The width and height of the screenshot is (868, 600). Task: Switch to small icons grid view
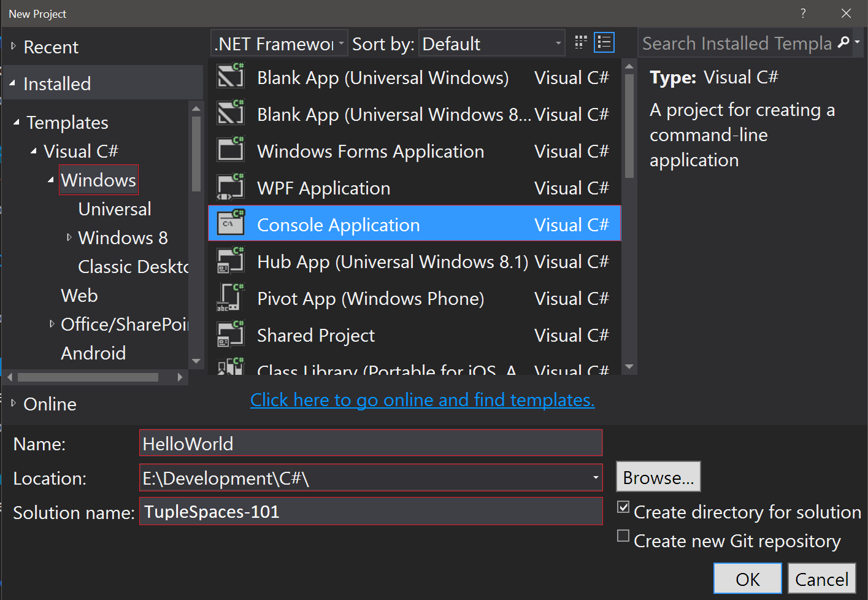click(580, 42)
